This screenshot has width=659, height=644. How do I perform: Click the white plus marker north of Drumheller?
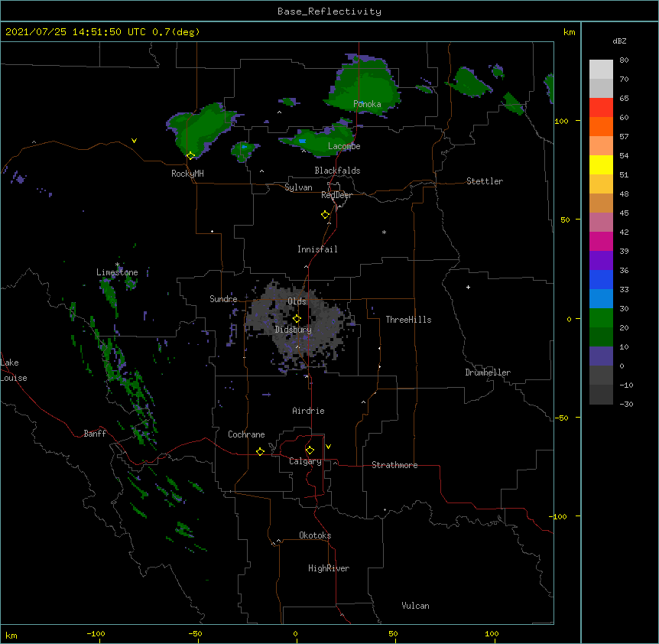click(x=468, y=287)
